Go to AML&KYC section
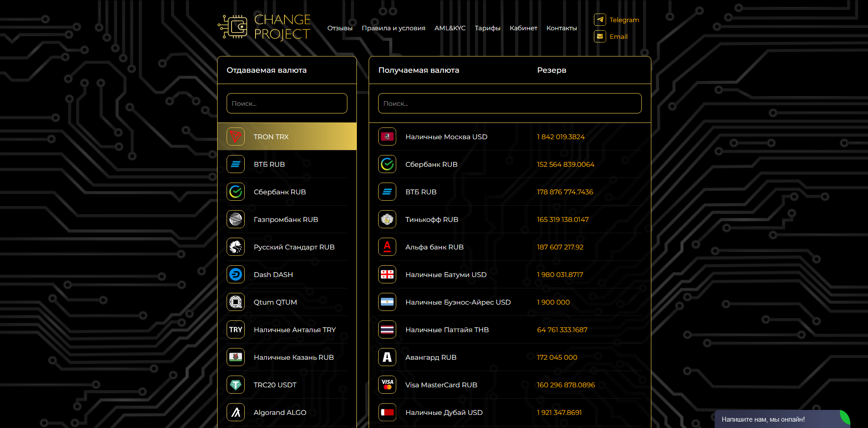Screen dimensions: 868x428 pyautogui.click(x=450, y=28)
